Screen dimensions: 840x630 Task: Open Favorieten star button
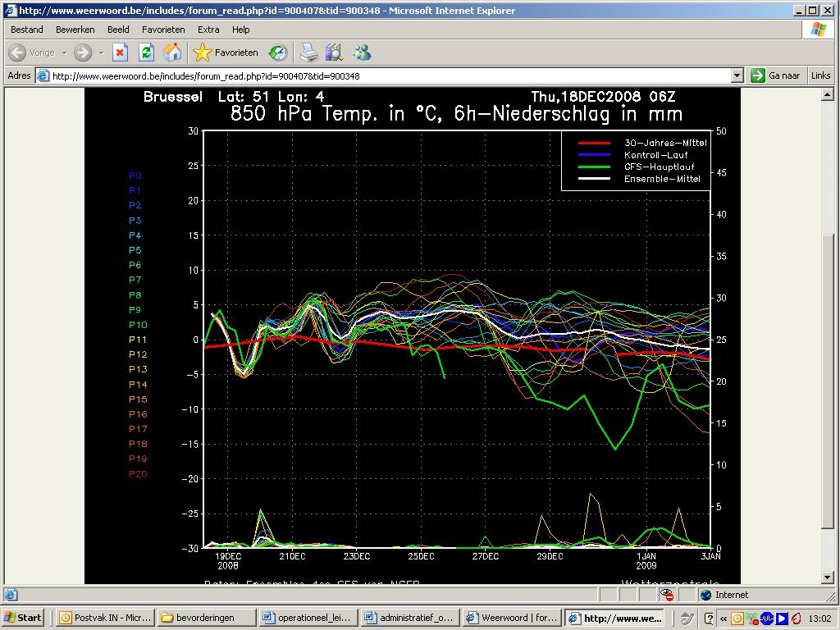(x=226, y=52)
